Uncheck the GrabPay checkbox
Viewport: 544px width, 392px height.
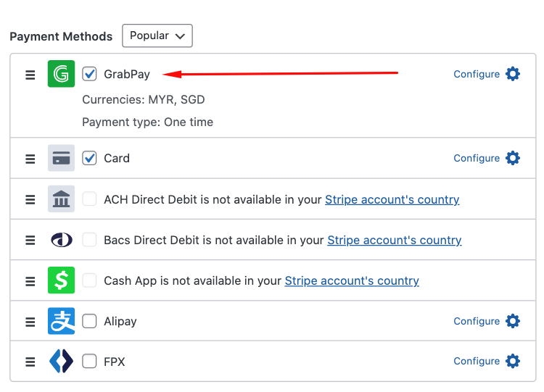click(x=89, y=74)
